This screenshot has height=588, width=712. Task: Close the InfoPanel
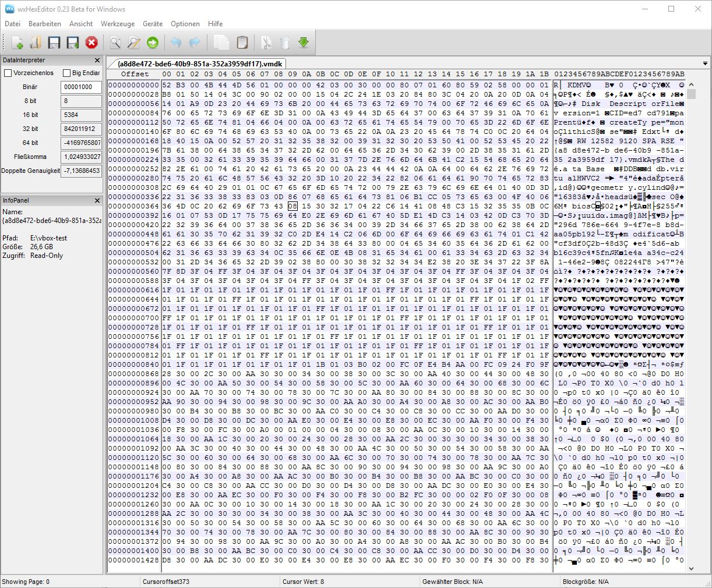97,200
